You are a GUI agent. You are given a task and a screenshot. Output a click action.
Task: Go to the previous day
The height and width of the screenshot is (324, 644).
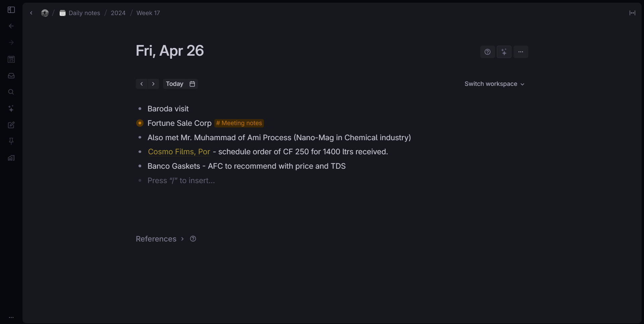[142, 84]
